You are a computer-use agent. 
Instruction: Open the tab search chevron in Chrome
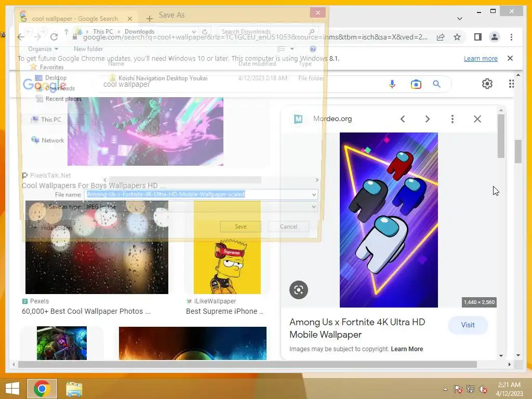[460, 18]
